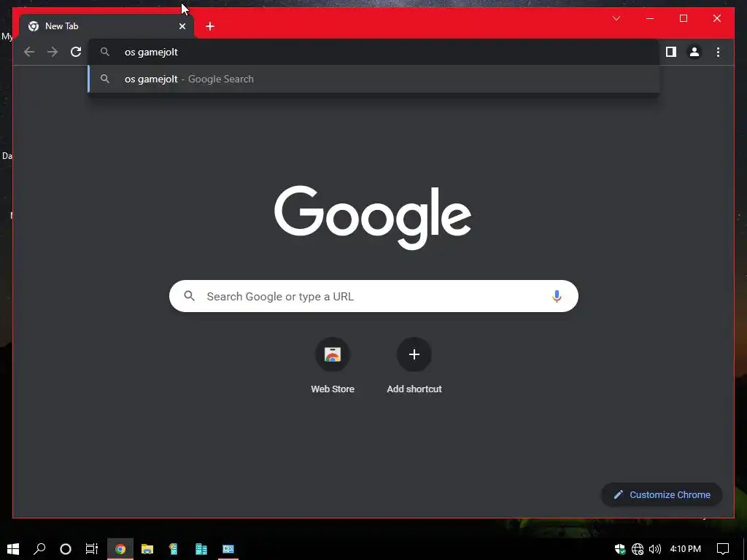Click the Chrome taskbar icon
The image size is (747, 560).
coord(120,549)
